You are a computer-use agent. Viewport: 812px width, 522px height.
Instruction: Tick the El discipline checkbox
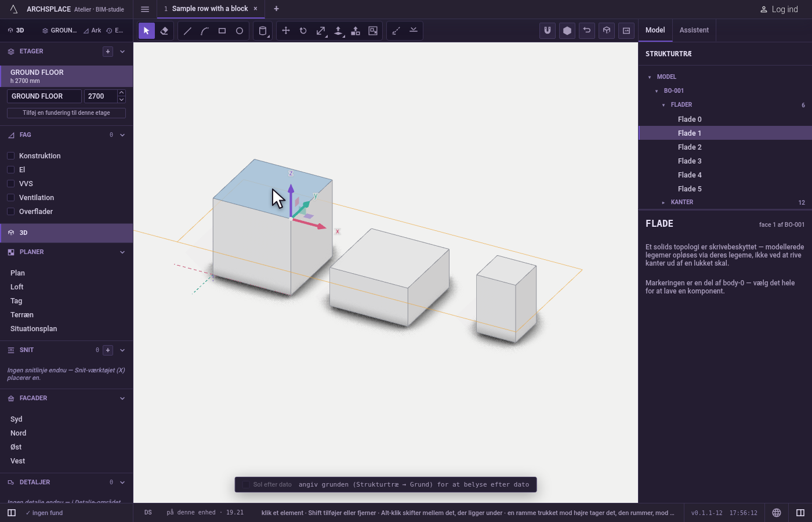pos(10,170)
